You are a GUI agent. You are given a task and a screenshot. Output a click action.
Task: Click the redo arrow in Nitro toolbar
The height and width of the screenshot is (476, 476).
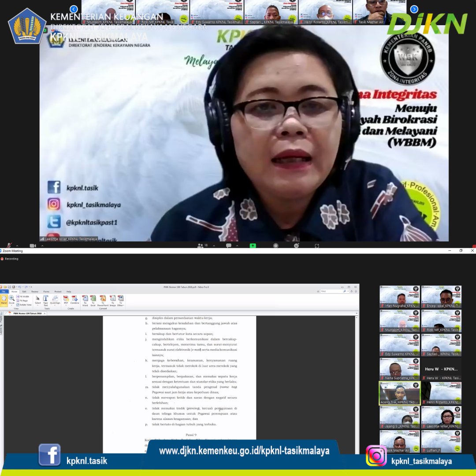click(x=26, y=287)
